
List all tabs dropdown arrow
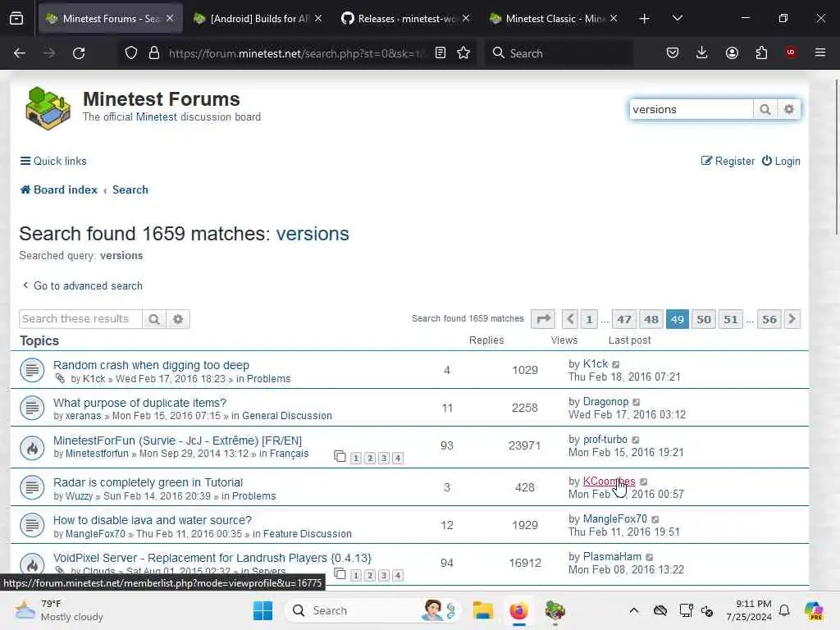tap(677, 19)
